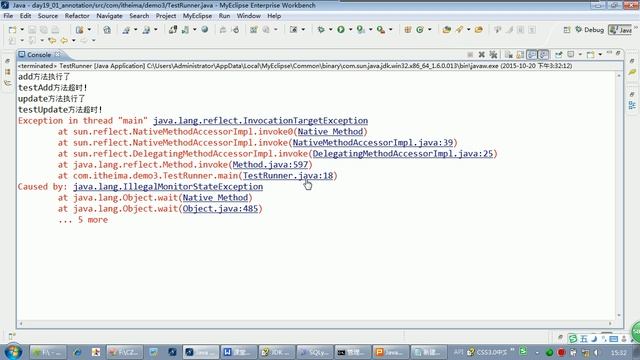Open the Object.java:485 link
Screen dimensions: 640x360
pyautogui.click(x=220, y=209)
